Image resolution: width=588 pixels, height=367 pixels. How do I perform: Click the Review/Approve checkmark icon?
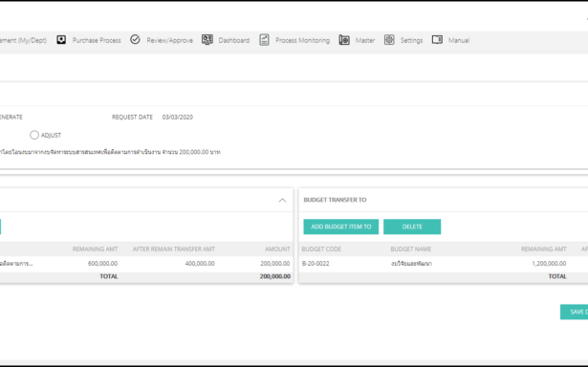pyautogui.click(x=135, y=39)
